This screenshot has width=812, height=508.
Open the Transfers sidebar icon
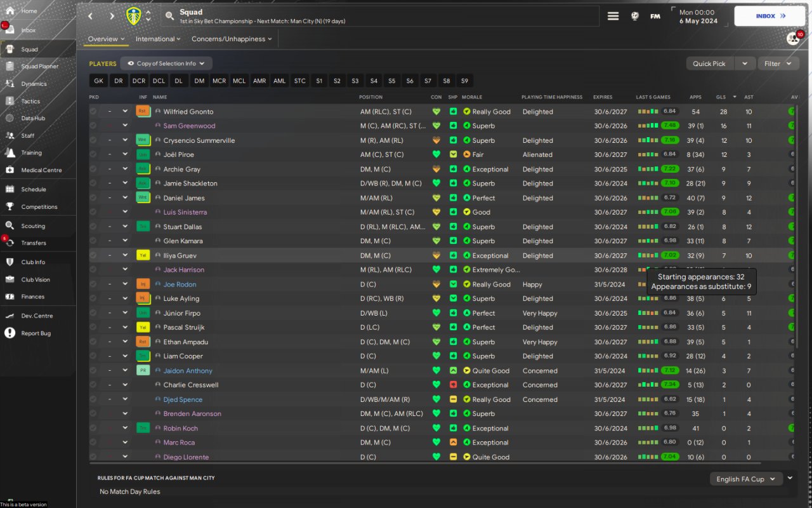coord(10,243)
